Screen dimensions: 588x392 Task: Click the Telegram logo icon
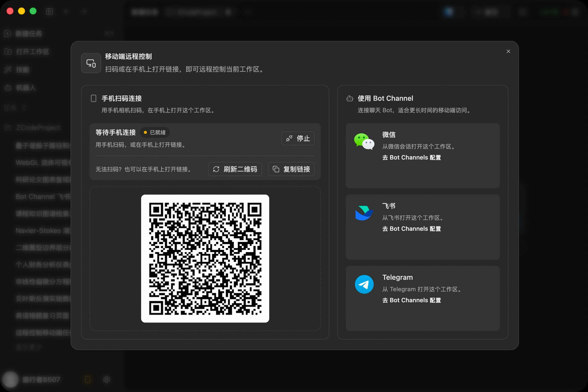[364, 284]
